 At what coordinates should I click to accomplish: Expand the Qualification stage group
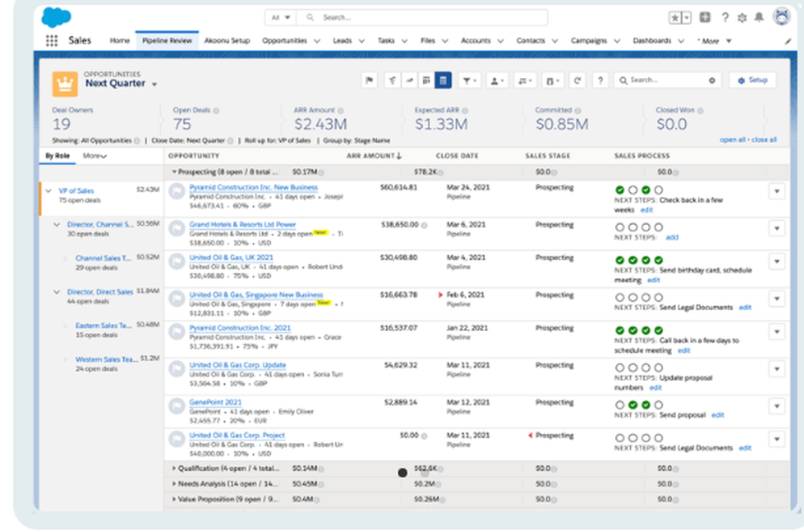[174, 469]
